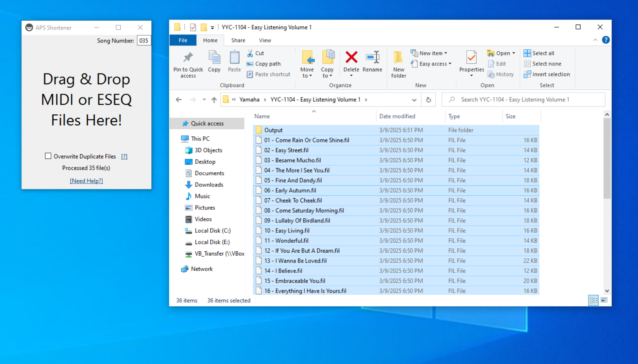Click the Need Help link
The height and width of the screenshot is (364, 638).
(x=86, y=181)
